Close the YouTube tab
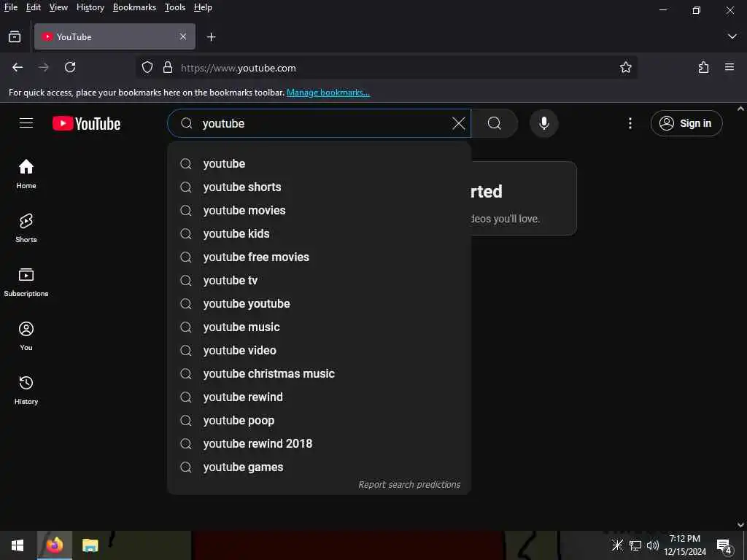 [x=183, y=36]
